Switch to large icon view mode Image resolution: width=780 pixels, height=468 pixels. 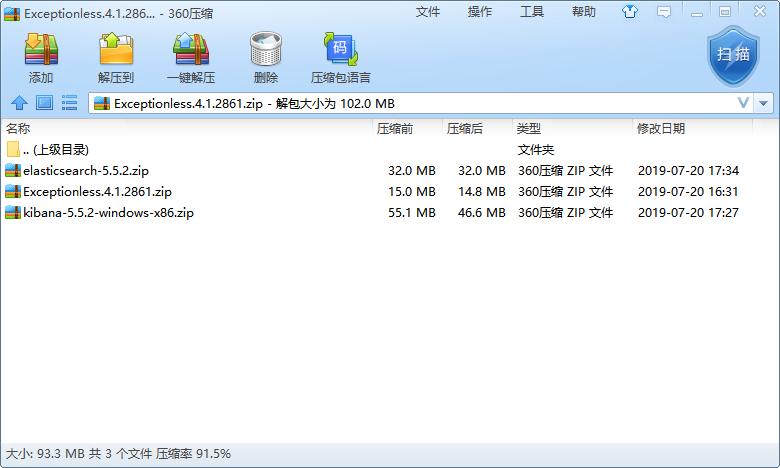44,103
